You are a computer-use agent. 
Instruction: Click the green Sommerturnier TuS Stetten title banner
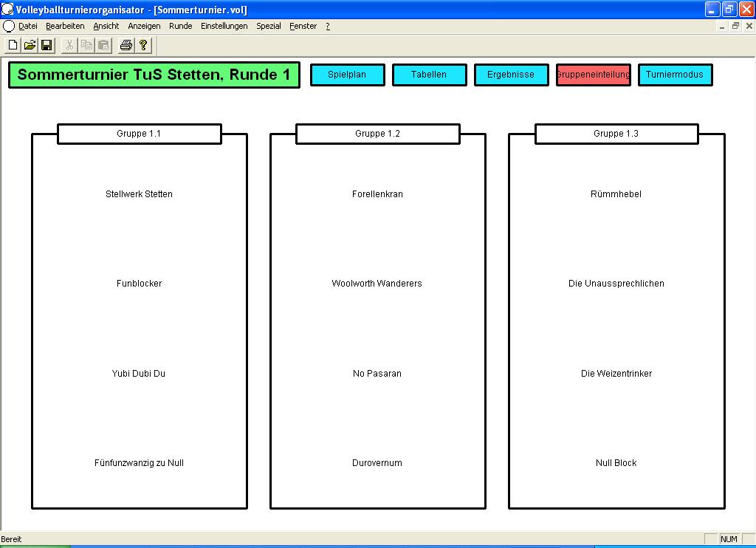(154, 75)
